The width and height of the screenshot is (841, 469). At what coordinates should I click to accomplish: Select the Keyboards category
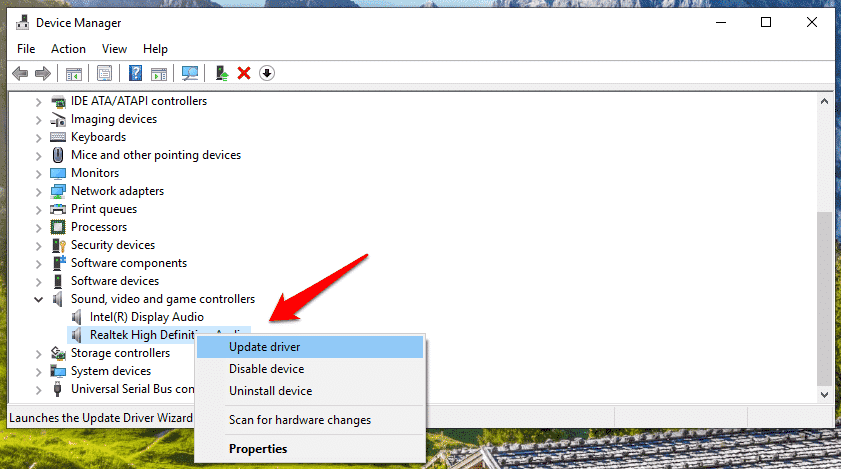[x=98, y=137]
